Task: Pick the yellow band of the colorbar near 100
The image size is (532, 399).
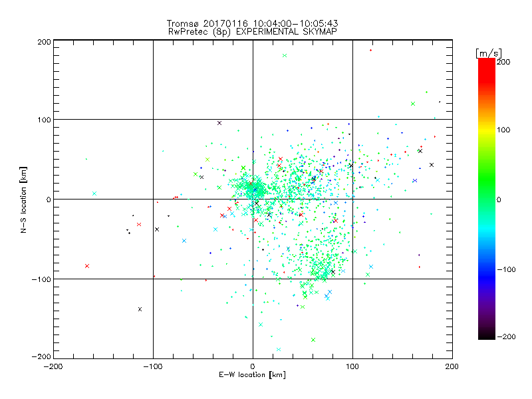Action: coord(487,130)
